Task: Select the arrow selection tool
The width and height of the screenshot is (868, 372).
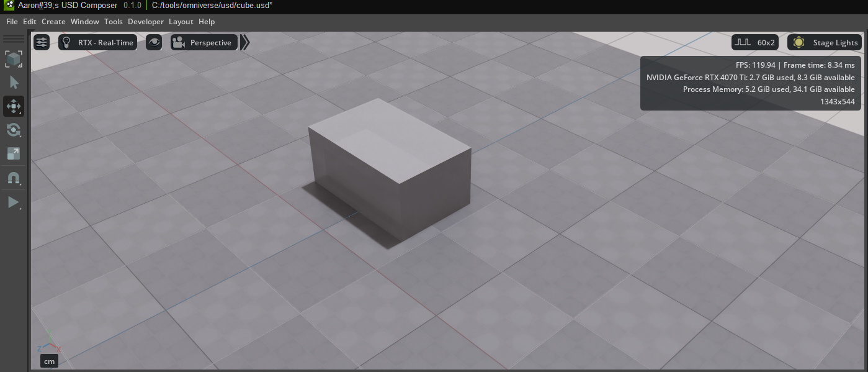Action: click(14, 83)
